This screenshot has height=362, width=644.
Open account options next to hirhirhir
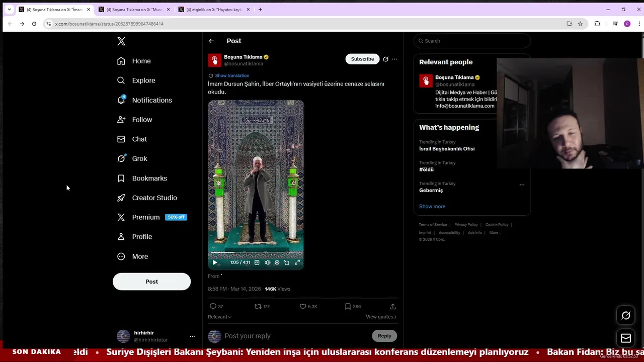192,336
